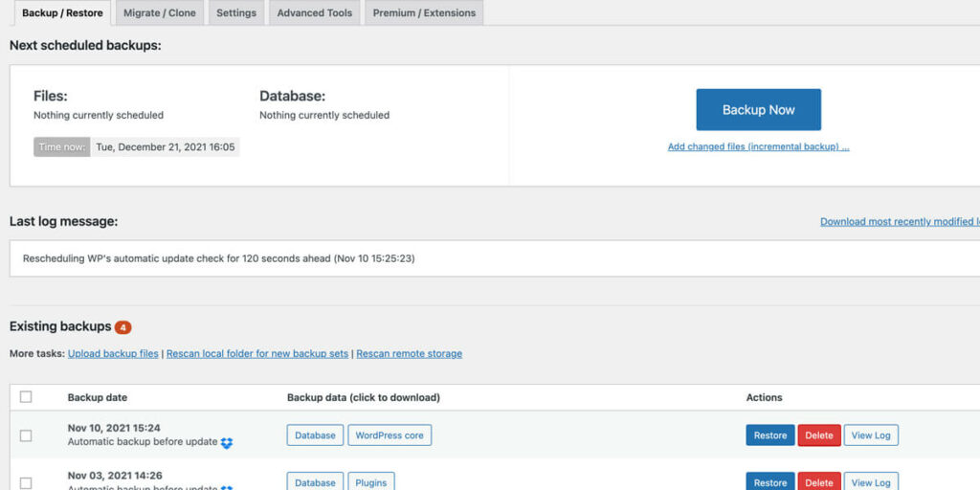Click the Backup Now button
Viewport: 980px width, 490px height.
point(758,110)
